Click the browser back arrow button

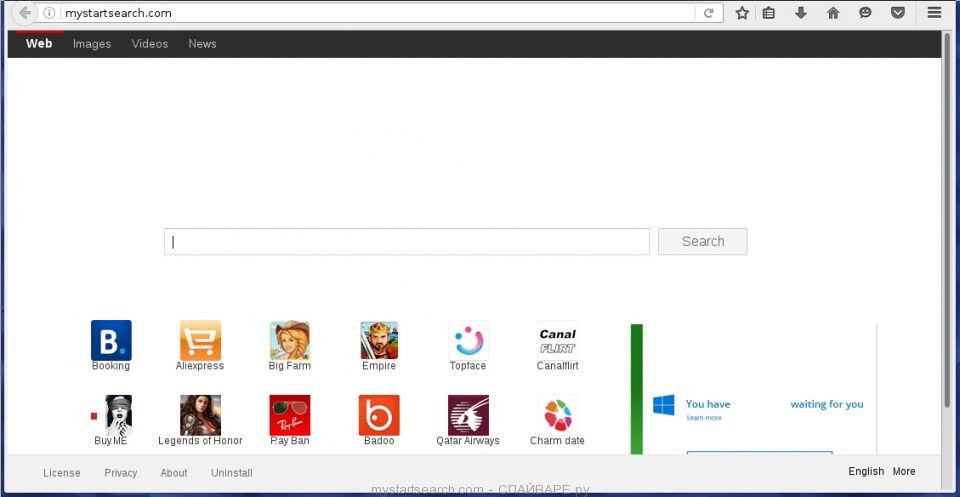(24, 13)
